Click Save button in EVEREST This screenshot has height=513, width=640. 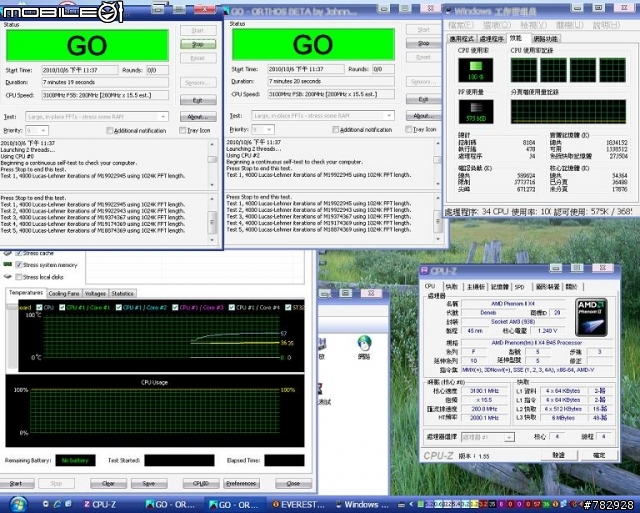coord(149,483)
